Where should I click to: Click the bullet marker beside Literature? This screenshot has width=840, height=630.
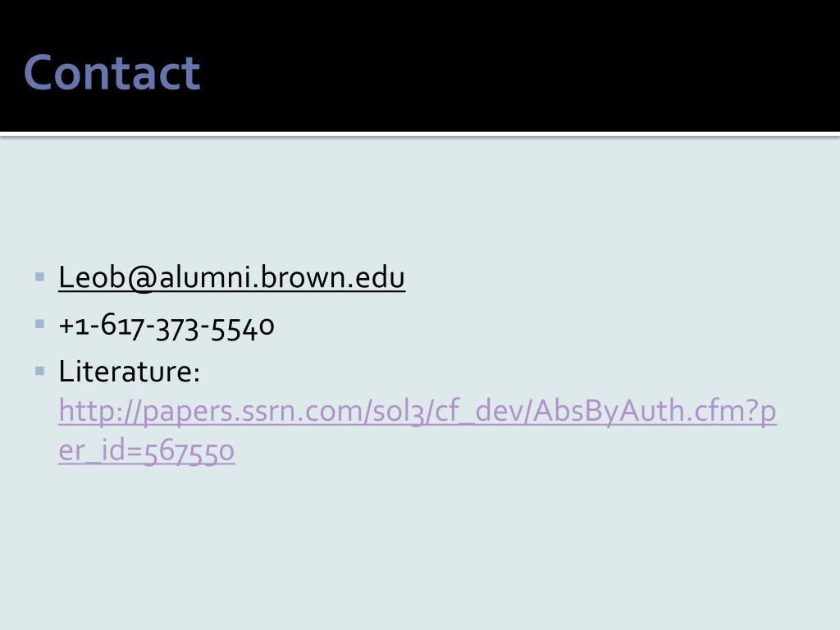pyautogui.click(x=39, y=371)
